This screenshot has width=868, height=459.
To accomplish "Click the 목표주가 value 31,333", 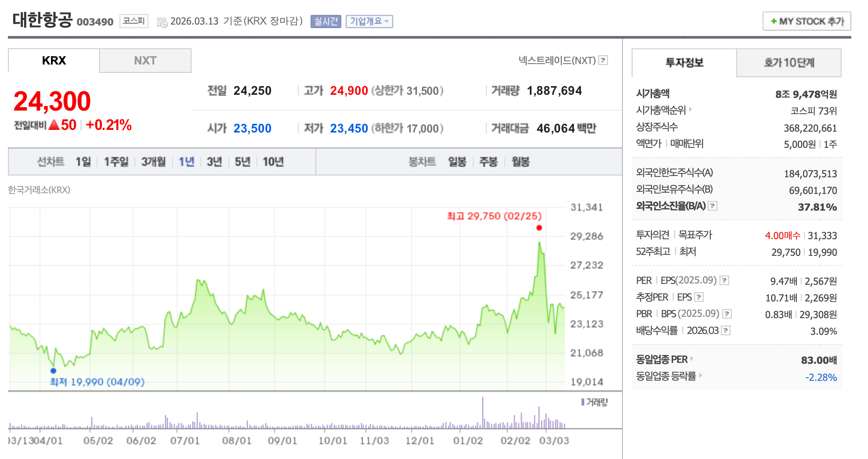I will pyautogui.click(x=822, y=236).
